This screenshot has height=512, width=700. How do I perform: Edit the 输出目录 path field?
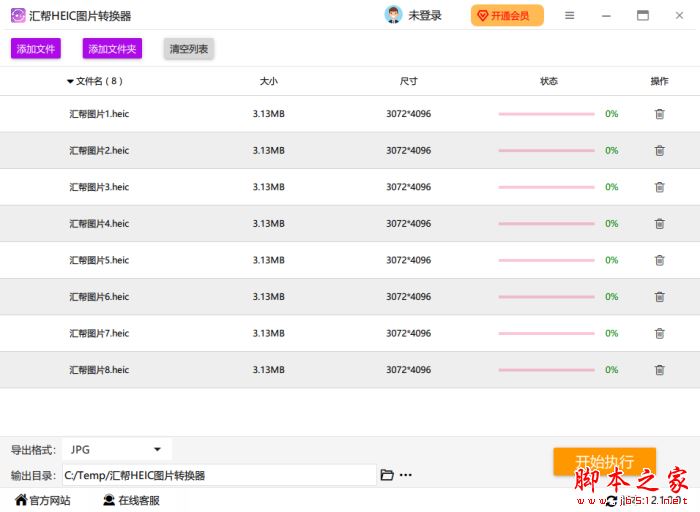coord(219,475)
